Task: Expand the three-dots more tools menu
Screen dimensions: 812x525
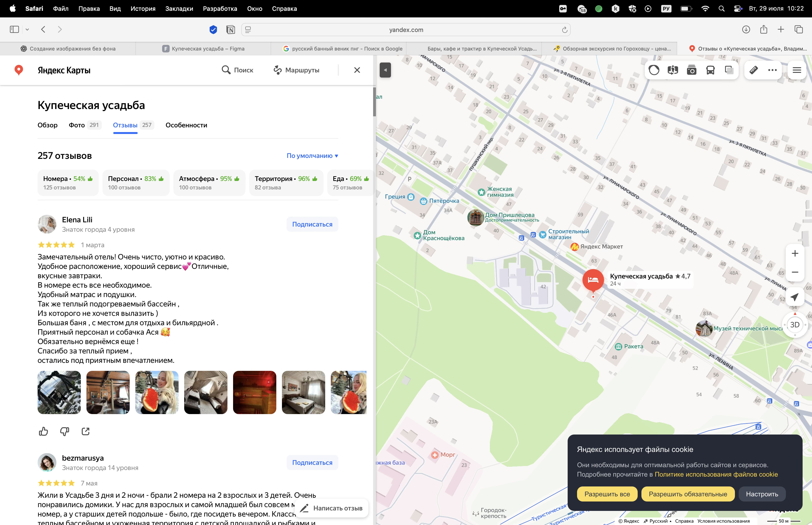Action: (772, 70)
